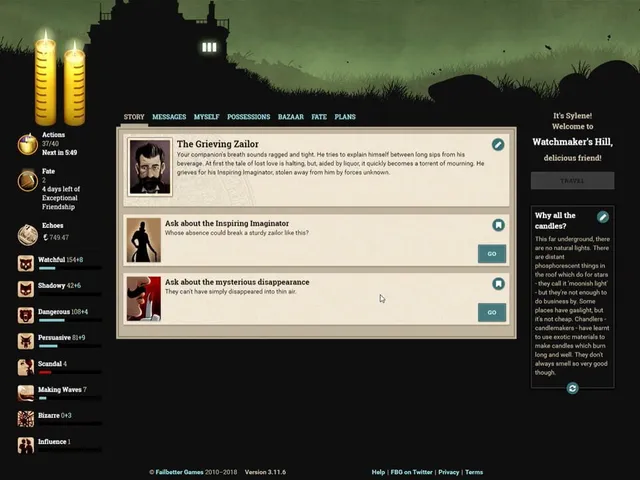640x480 pixels.
Task: Click the edit pencil on Grieving Zailor
Action: 498,144
